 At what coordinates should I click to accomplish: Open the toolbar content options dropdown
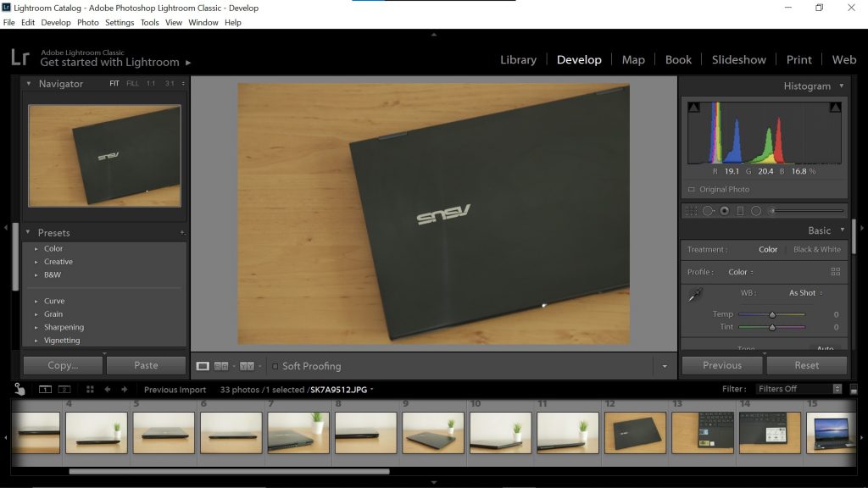click(x=665, y=366)
